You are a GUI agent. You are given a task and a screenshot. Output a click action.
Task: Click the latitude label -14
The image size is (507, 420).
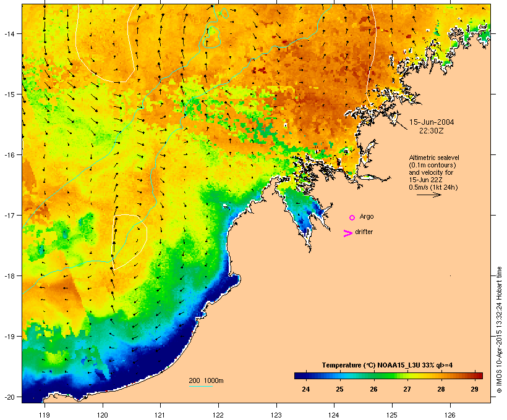tap(9, 33)
